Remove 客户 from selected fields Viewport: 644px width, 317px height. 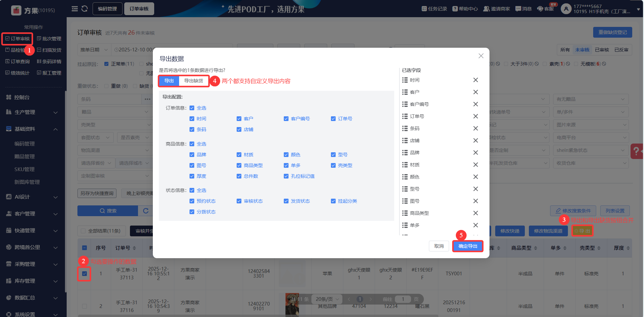click(476, 92)
